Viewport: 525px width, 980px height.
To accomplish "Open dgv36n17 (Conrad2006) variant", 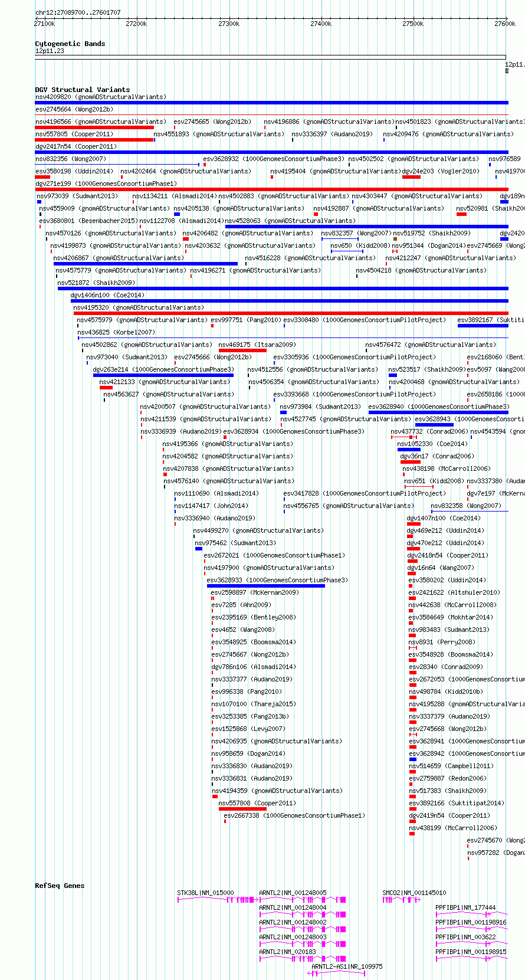I will pyautogui.click(x=437, y=456).
